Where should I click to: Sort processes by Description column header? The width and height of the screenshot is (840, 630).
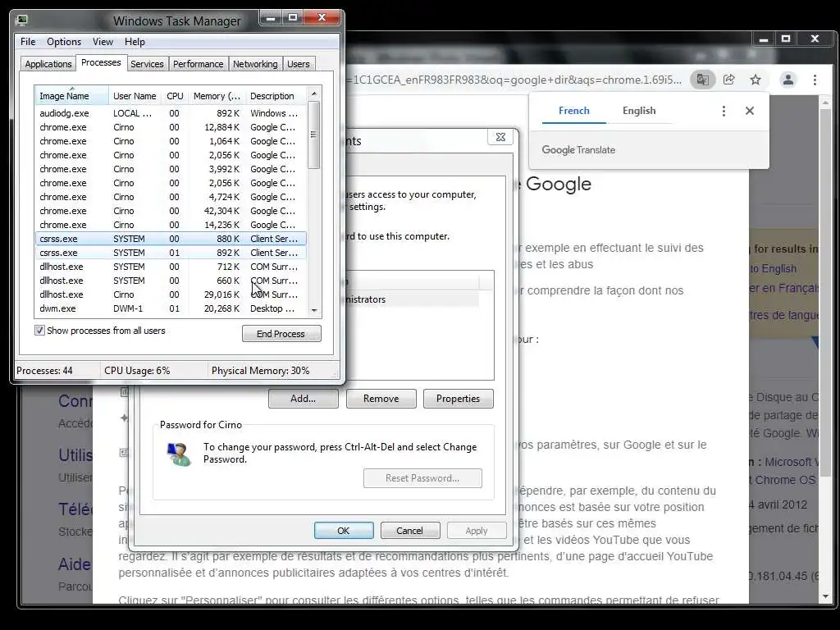click(276, 96)
